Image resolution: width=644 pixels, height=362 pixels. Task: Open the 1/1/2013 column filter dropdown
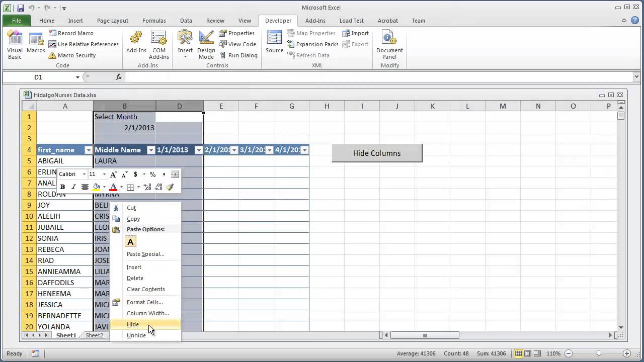[199, 150]
